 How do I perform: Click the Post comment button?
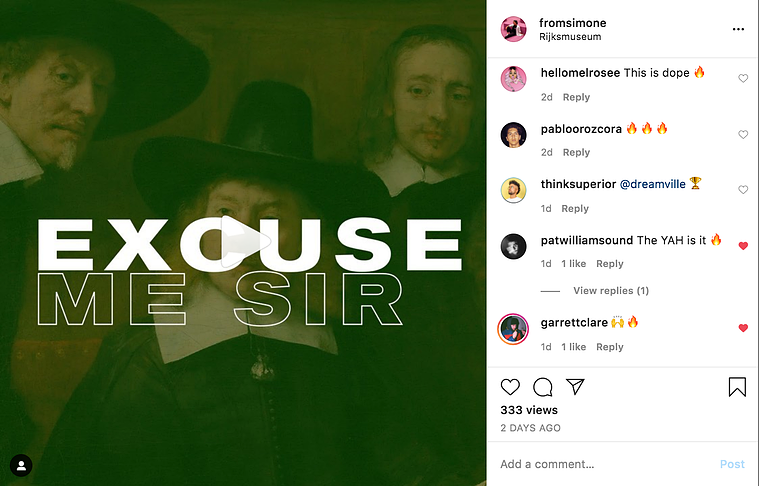[732, 464]
